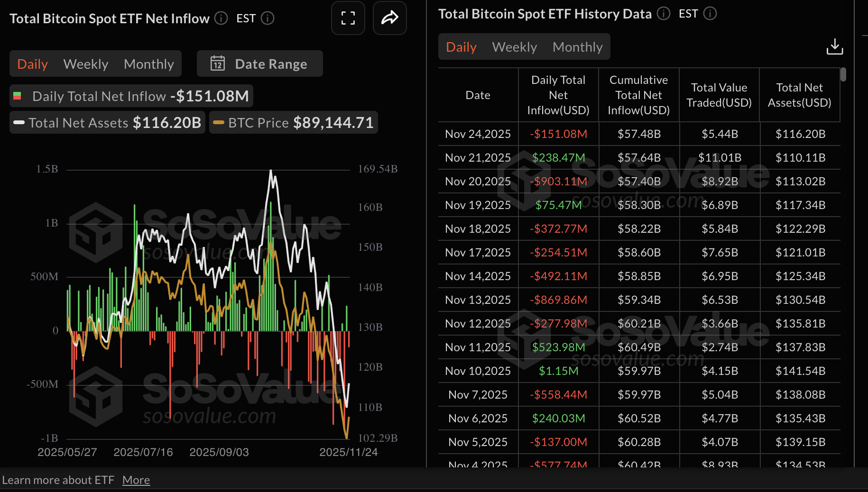Click the info icon next to Net Inflow title
868x492 pixels.
[x=220, y=18]
